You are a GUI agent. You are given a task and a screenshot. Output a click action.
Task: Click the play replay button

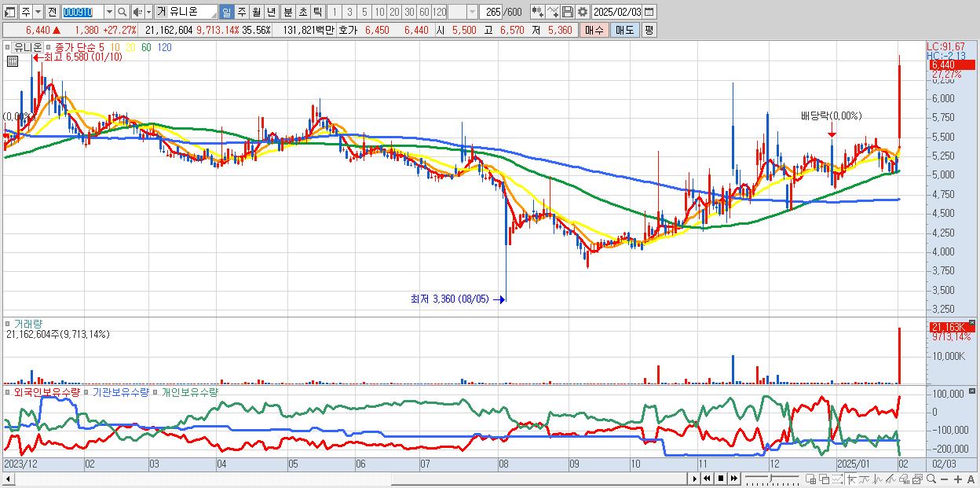(x=695, y=479)
